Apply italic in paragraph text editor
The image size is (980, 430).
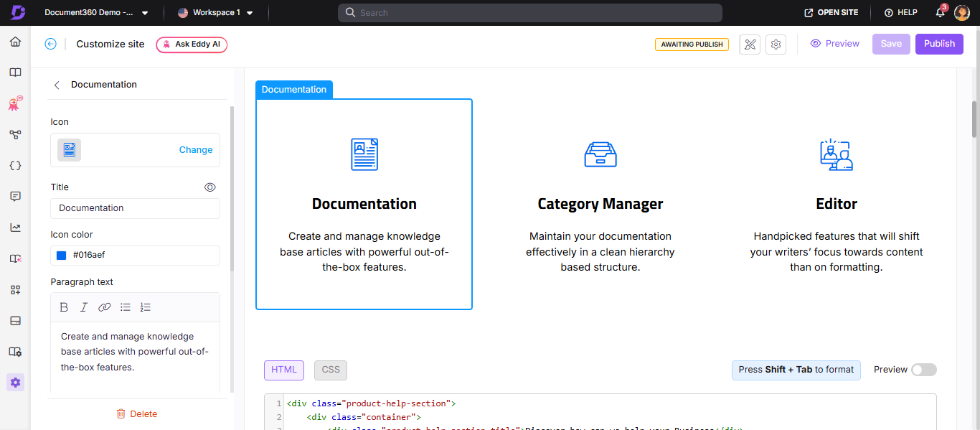coord(84,307)
